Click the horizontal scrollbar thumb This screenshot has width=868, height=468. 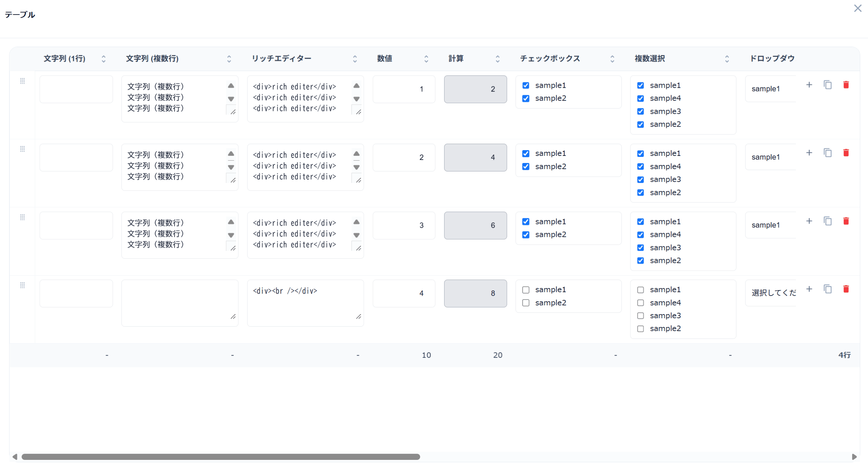pyautogui.click(x=220, y=457)
